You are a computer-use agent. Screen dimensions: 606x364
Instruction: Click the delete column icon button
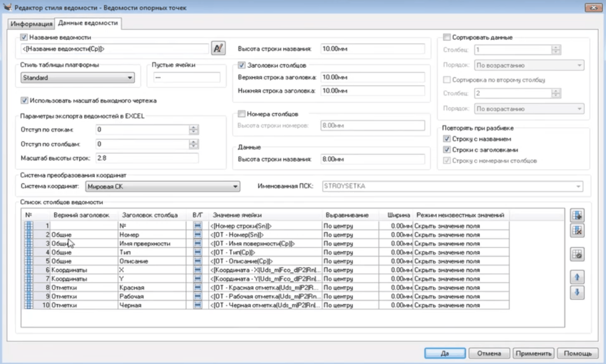577,231
